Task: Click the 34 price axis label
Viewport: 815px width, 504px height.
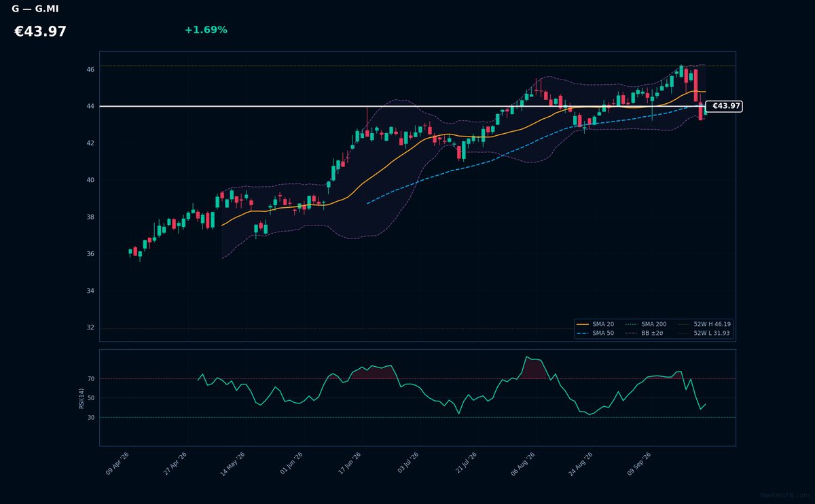Action: tap(90, 291)
